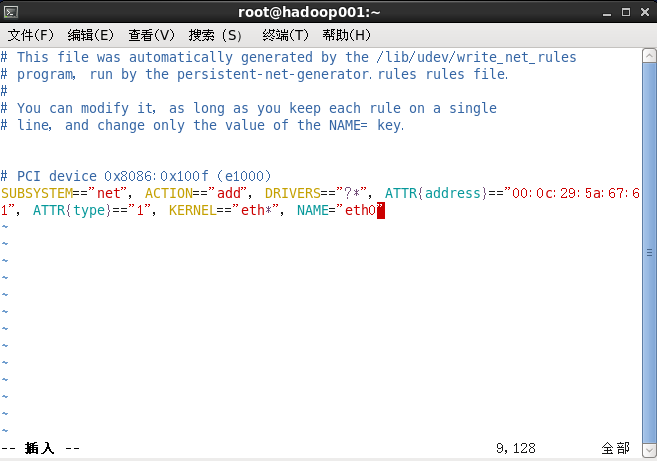
Task: Click scrollbar up arrow
Action: tap(649, 56)
